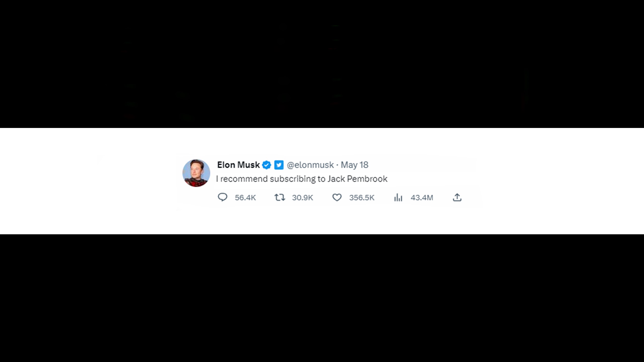View tweet analytics bar chart icon
Screen dimensions: 644x362
pyautogui.click(x=398, y=197)
